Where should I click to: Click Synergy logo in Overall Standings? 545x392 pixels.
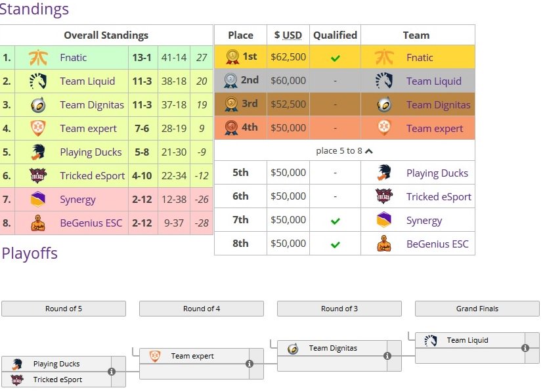(x=38, y=199)
